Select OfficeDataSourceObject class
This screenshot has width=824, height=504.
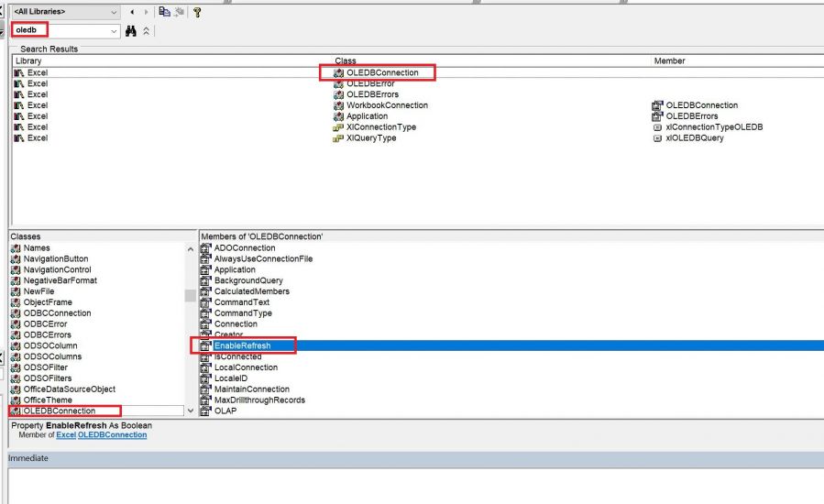click(69, 389)
